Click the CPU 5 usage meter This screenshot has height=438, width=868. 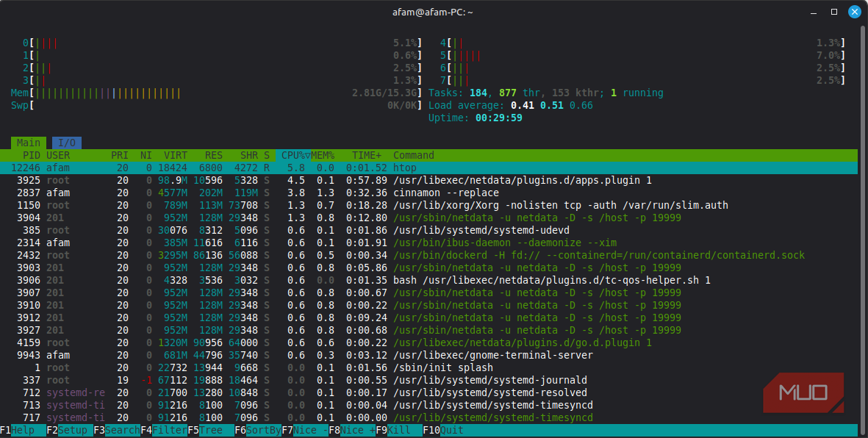(642, 55)
